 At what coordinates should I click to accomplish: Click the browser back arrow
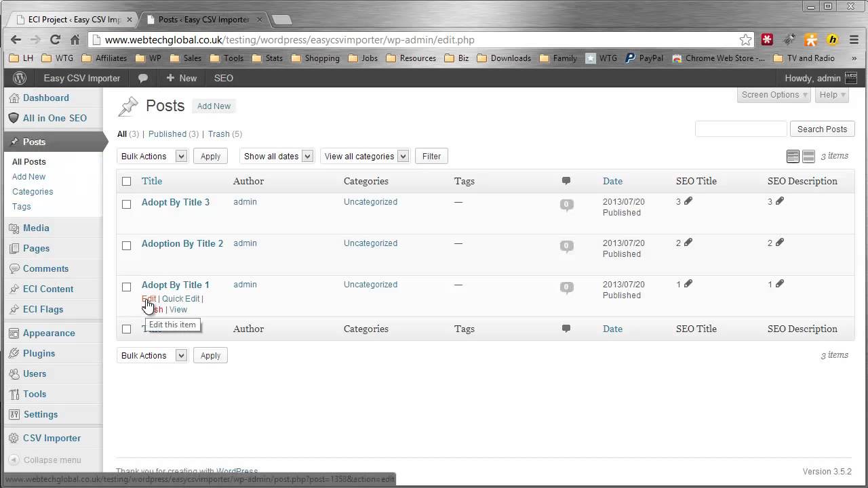[x=16, y=39]
